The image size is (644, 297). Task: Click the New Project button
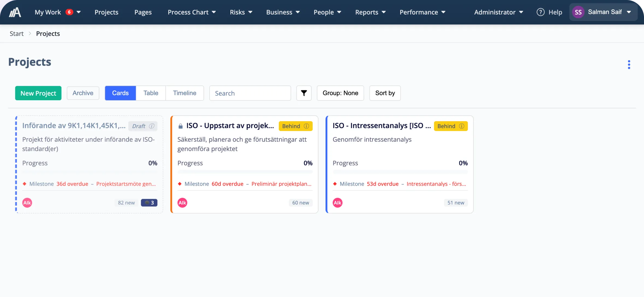pyautogui.click(x=38, y=93)
